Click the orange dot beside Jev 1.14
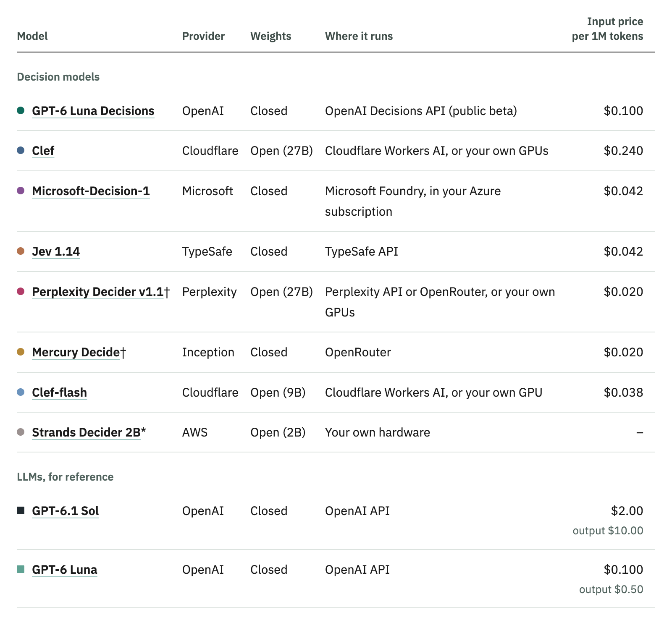This screenshot has height=625, width=672. click(x=21, y=251)
